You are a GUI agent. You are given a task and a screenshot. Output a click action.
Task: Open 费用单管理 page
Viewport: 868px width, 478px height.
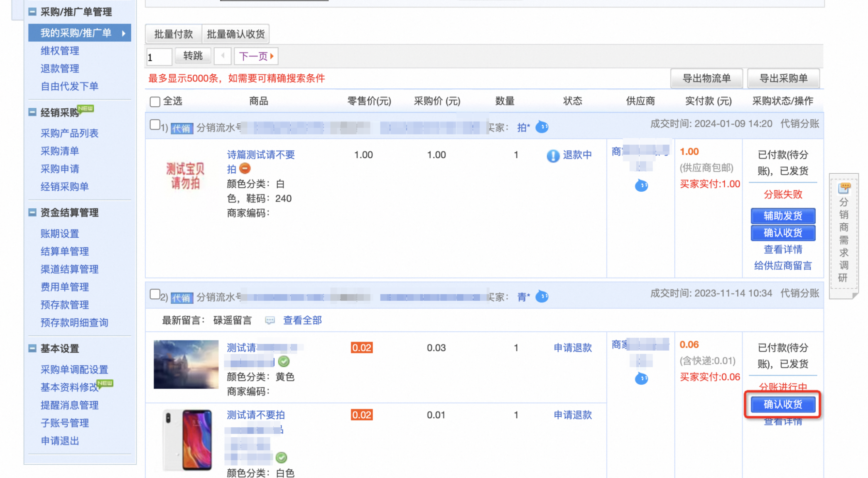coord(64,287)
